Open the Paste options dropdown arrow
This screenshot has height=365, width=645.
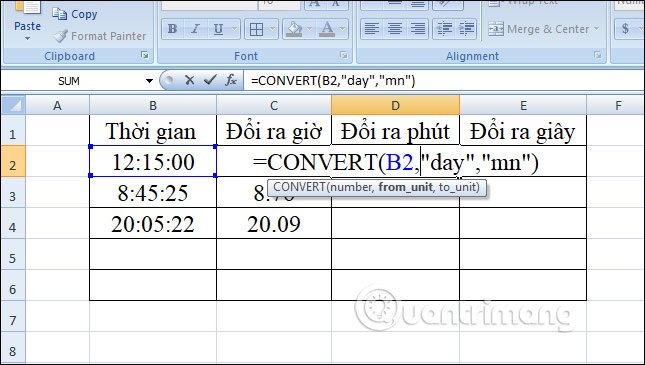coord(27,39)
